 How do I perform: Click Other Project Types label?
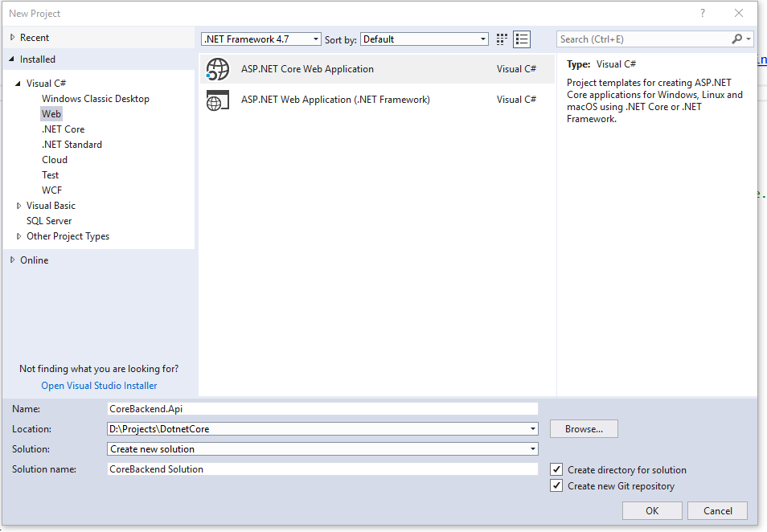coord(68,236)
